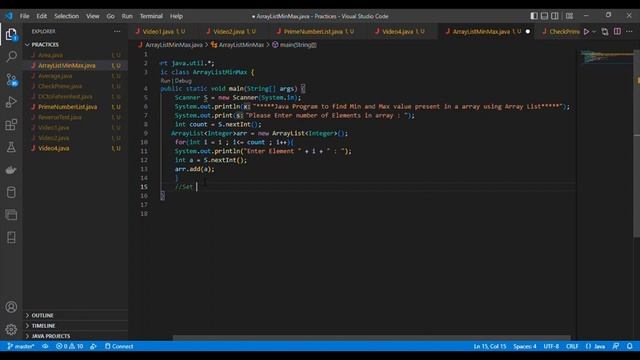Expand the JAVA PROJECTS section
Viewport: 640px width, 360px height.
coord(51,336)
